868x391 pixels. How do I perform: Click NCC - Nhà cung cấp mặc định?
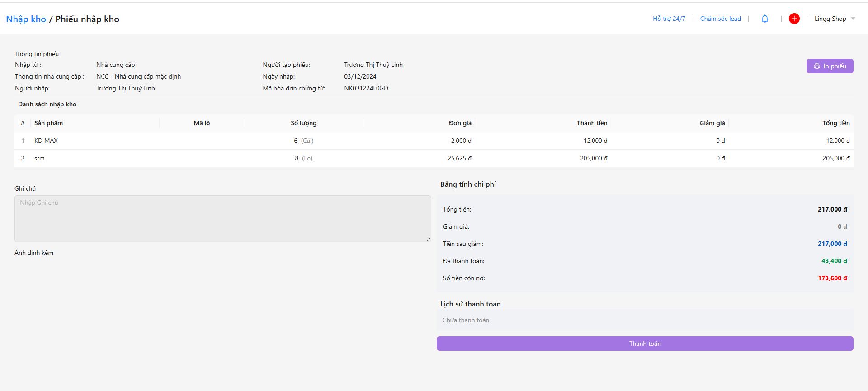[x=139, y=76]
